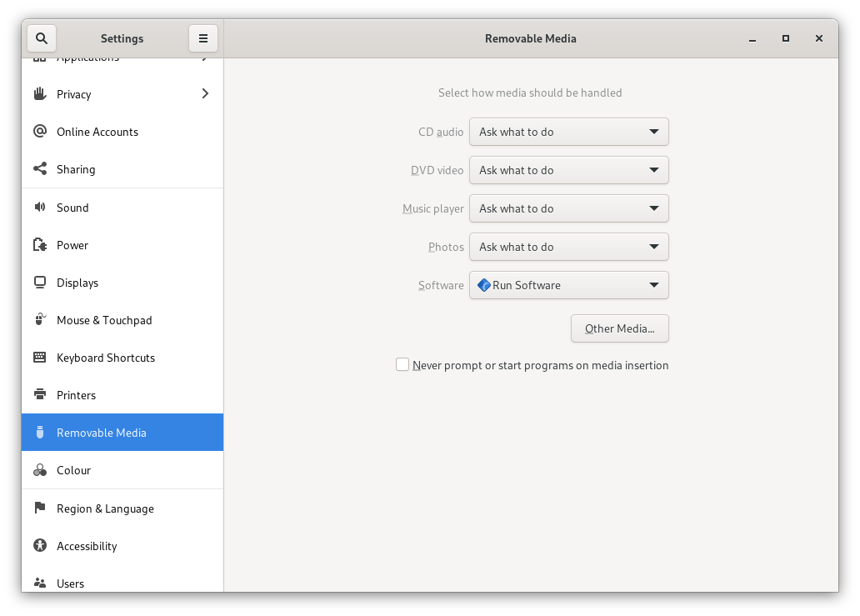Click the Other Media... button
This screenshot has height=616, width=860.
point(619,328)
